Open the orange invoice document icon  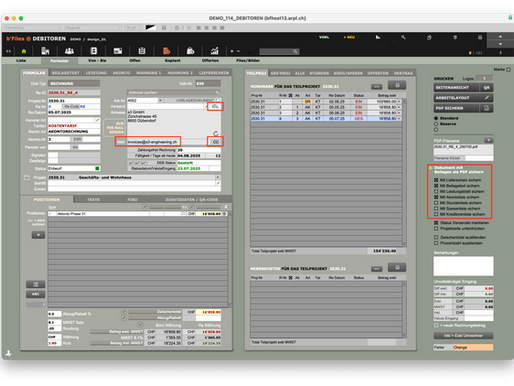[166, 51]
